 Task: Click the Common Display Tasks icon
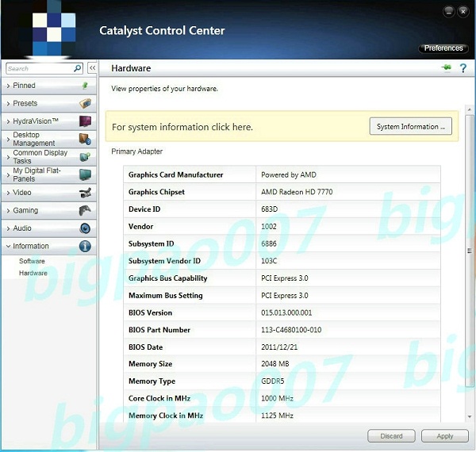(x=86, y=157)
